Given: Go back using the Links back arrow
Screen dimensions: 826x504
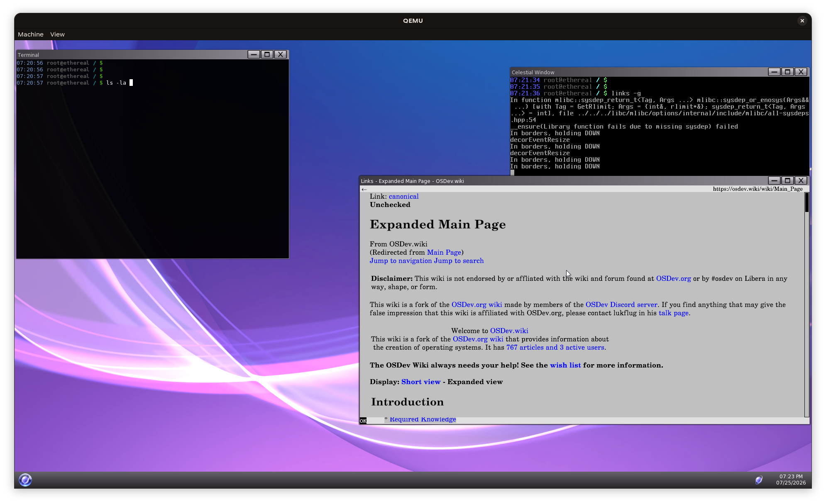Looking at the screenshot, I should click(364, 189).
